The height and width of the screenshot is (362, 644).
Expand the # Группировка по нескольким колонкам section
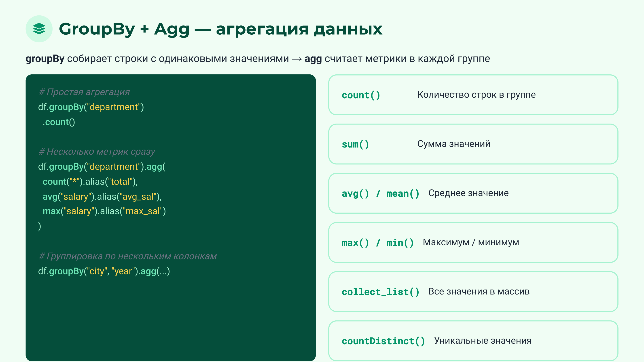(x=128, y=256)
